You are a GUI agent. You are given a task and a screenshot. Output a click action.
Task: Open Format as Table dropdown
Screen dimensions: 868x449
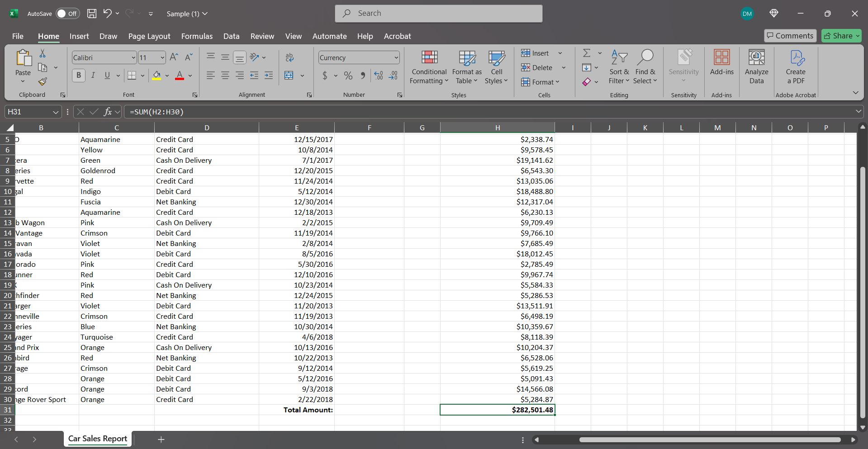point(467,67)
